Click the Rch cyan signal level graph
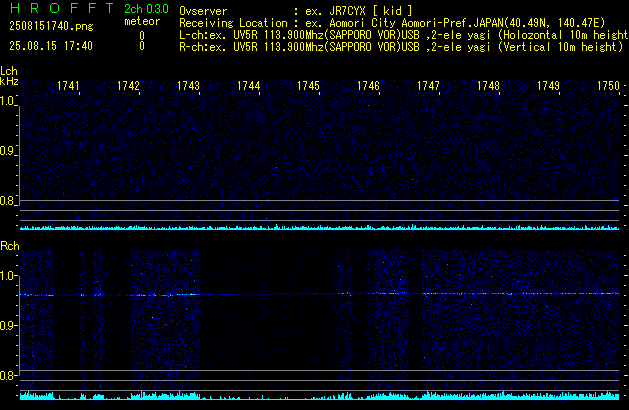The image size is (629, 410). pyautogui.click(x=320, y=396)
